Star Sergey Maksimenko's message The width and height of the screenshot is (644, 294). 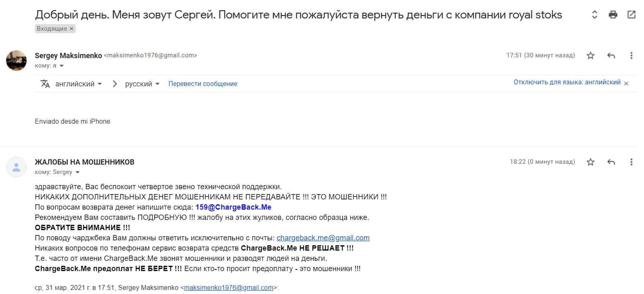(x=590, y=56)
